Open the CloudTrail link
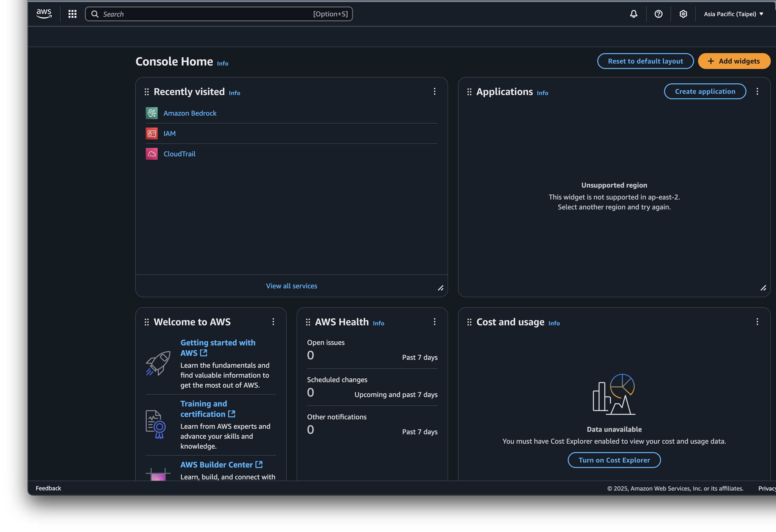 180,154
